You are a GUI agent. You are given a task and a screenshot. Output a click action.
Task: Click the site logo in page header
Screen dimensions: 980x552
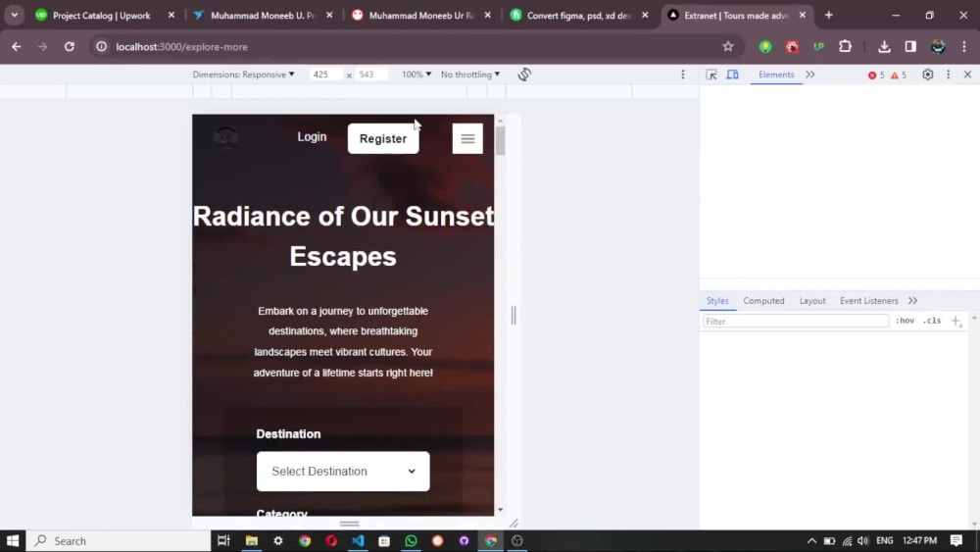click(x=225, y=137)
